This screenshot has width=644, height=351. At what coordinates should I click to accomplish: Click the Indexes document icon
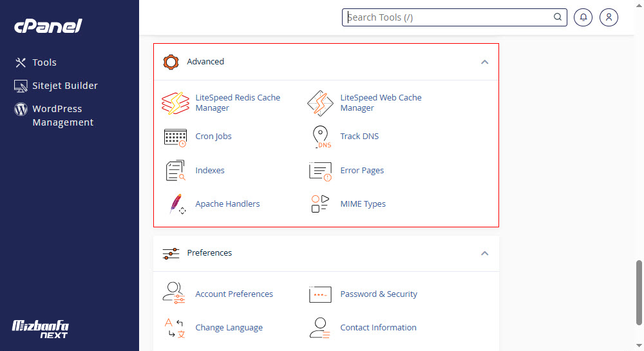click(175, 171)
